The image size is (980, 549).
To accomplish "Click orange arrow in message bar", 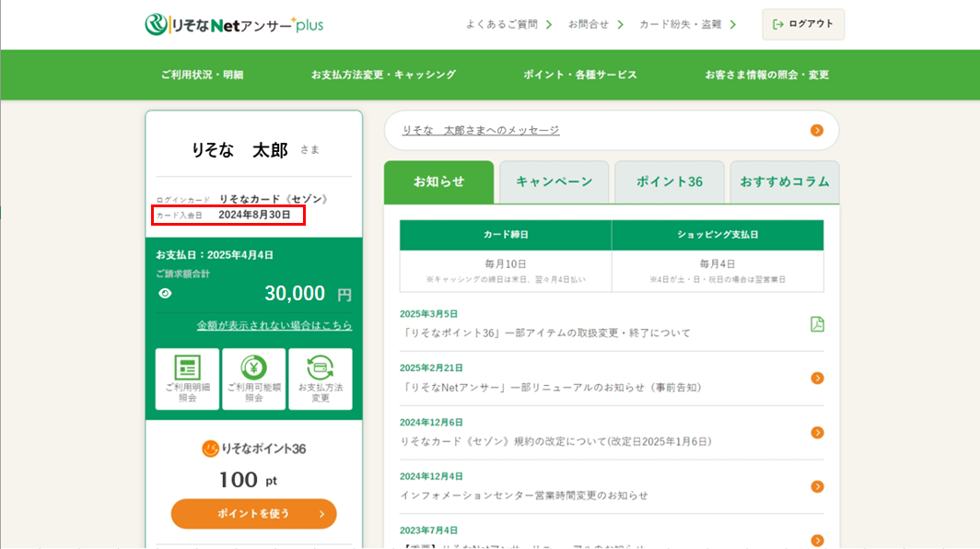I will point(817,130).
